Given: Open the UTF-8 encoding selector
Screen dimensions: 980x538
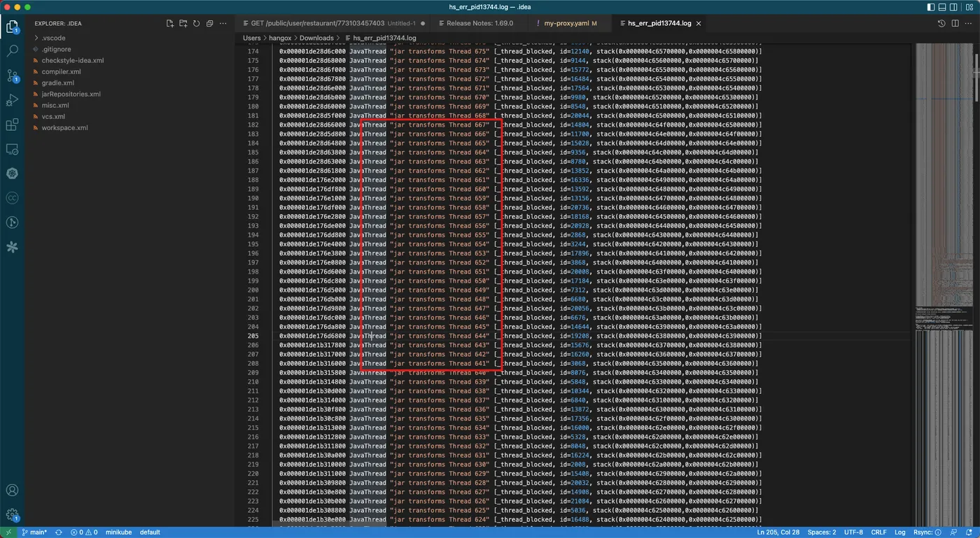Looking at the screenshot, I should (x=854, y=532).
